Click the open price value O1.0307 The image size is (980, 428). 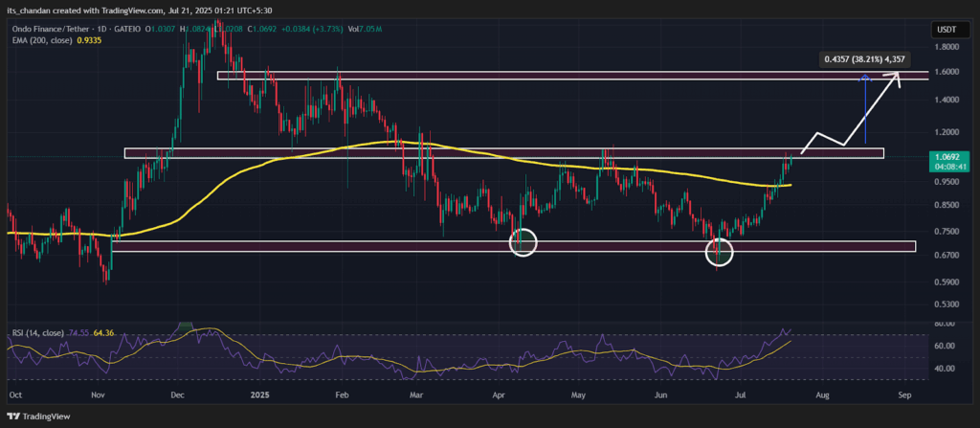coord(161,30)
